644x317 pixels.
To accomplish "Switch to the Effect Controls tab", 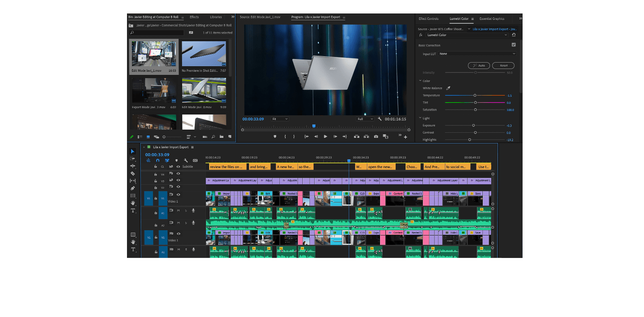I will (x=429, y=19).
